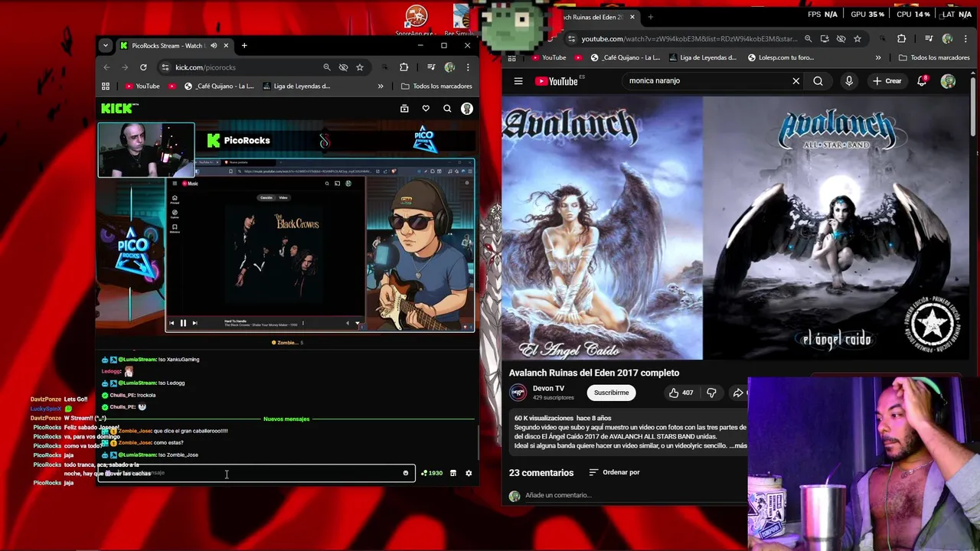Close the Ruinas del Eden tab
980x551 pixels.
pyautogui.click(x=632, y=17)
